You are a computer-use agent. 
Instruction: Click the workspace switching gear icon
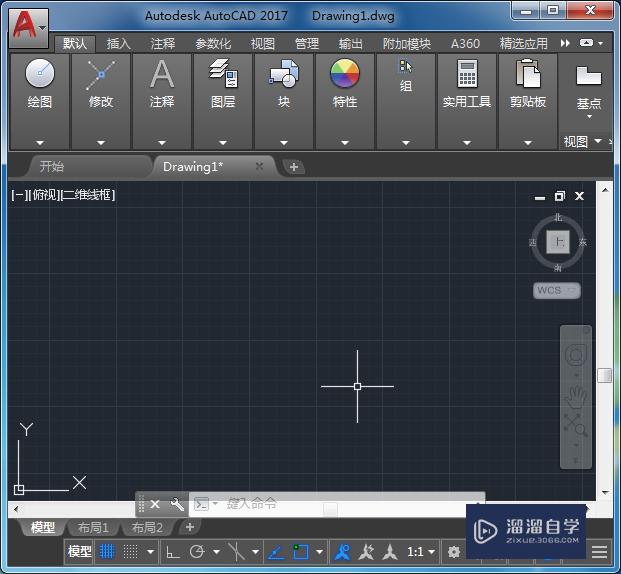pyautogui.click(x=454, y=552)
